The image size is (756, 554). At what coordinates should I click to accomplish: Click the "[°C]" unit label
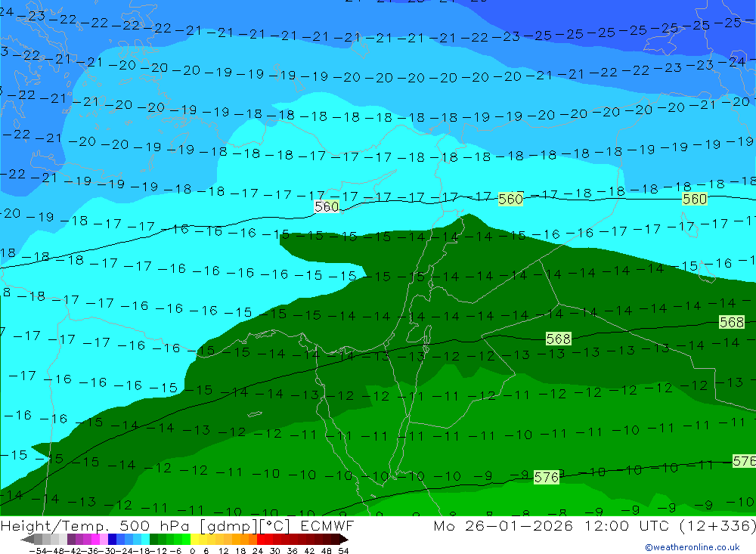point(275,526)
